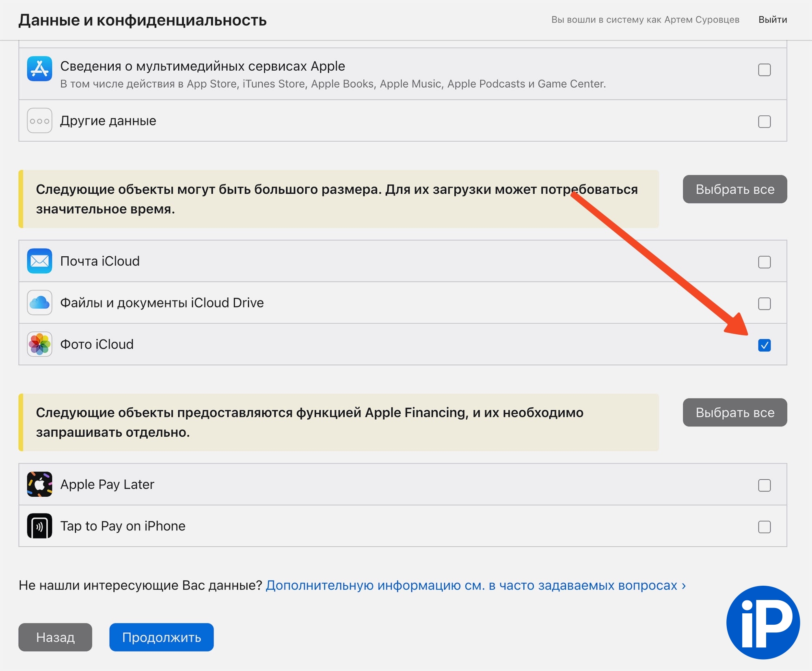Select the iCloud Drive files checkbox
The image size is (812, 671).
(x=764, y=303)
